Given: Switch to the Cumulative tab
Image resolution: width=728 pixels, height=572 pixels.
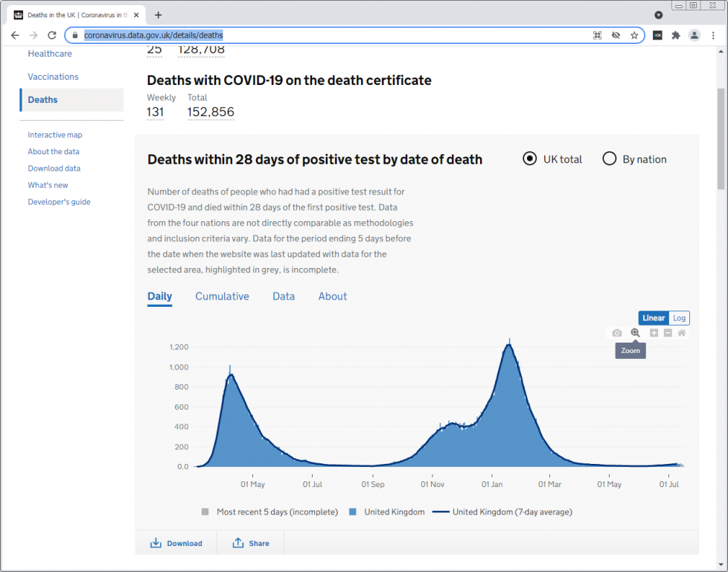Looking at the screenshot, I should (x=222, y=296).
